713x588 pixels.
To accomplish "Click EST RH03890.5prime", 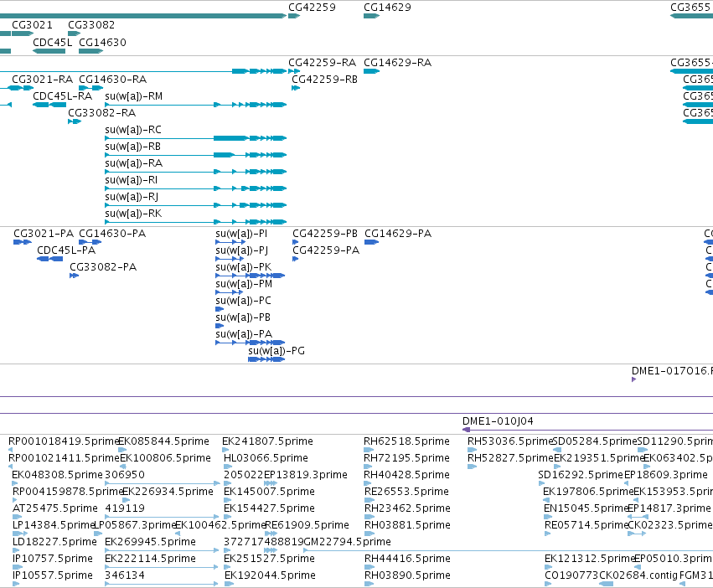I will click(407, 575).
